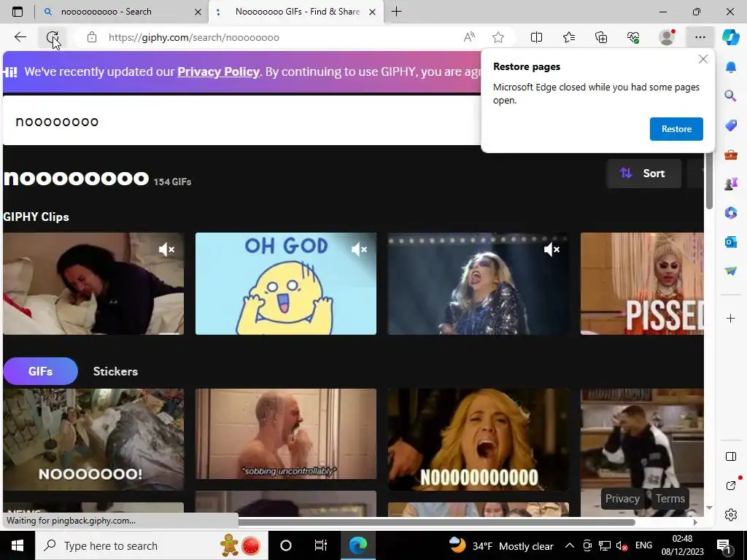747x560 pixels.
Task: Show hidden system tray icons chevron
Action: (570, 545)
